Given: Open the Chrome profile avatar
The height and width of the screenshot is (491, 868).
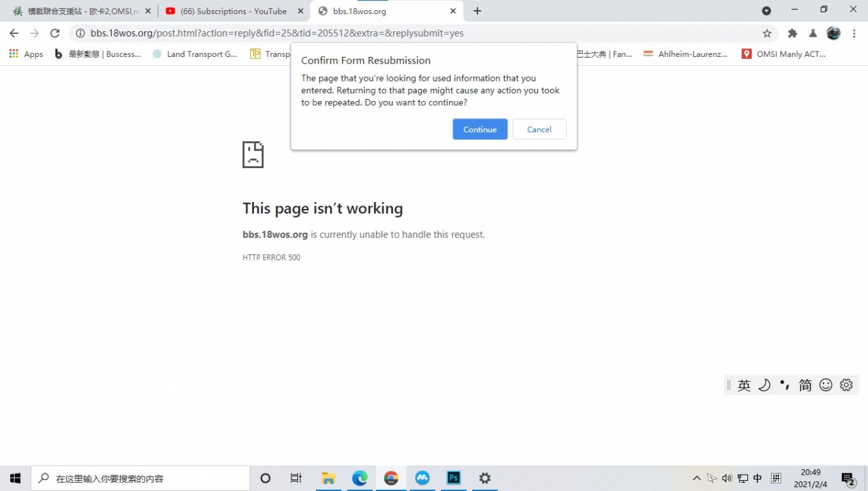Looking at the screenshot, I should point(833,33).
